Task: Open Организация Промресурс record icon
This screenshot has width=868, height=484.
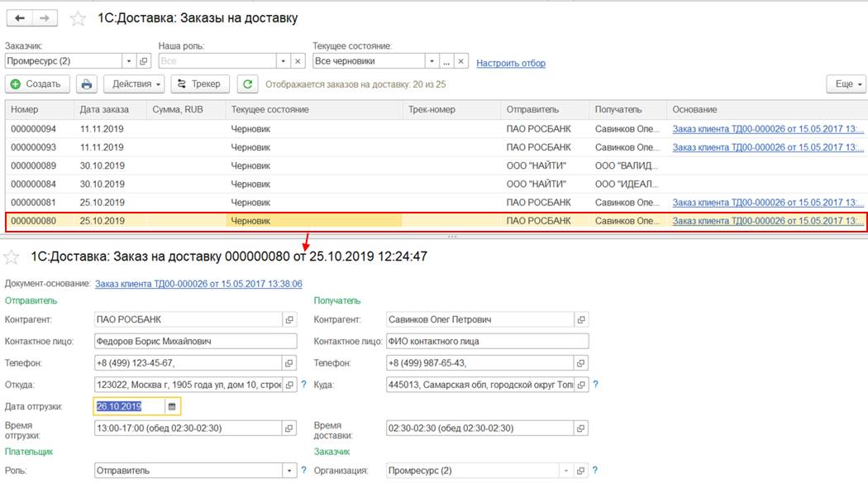Action: click(580, 471)
